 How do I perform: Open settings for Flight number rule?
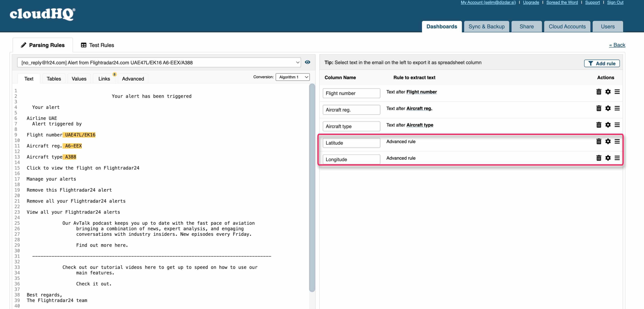click(x=608, y=92)
